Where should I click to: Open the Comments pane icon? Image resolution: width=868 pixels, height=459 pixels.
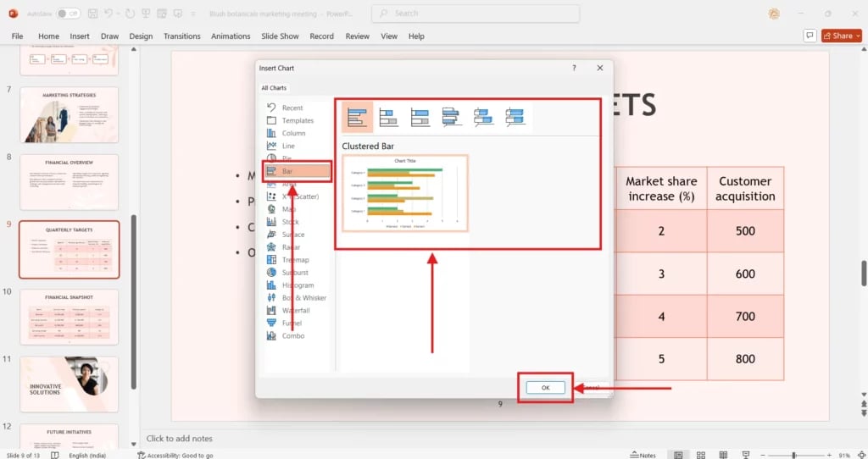(x=809, y=36)
